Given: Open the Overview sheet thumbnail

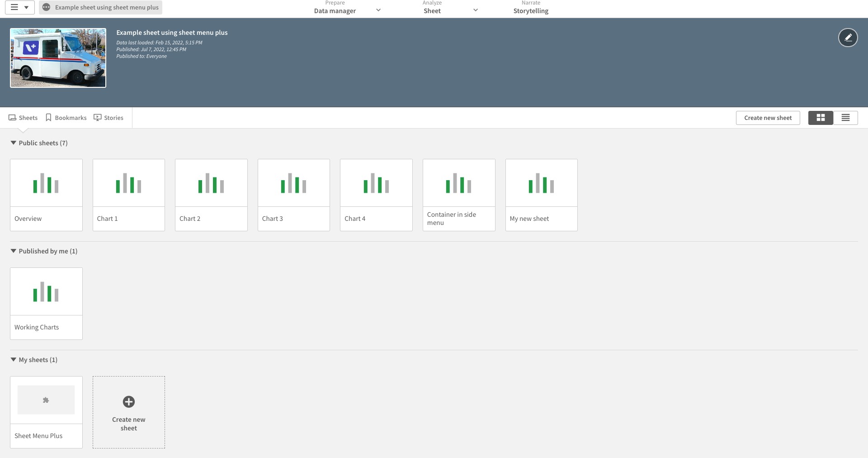Looking at the screenshot, I should tap(46, 183).
